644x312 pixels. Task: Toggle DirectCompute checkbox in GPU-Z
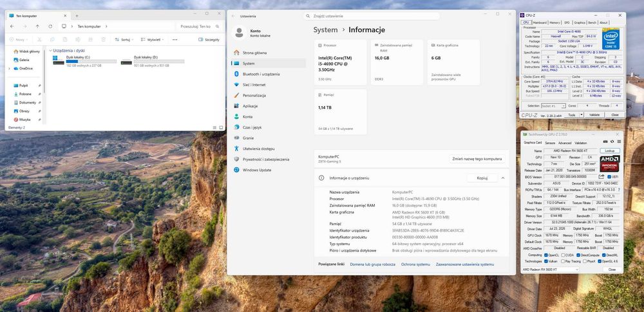click(578, 255)
